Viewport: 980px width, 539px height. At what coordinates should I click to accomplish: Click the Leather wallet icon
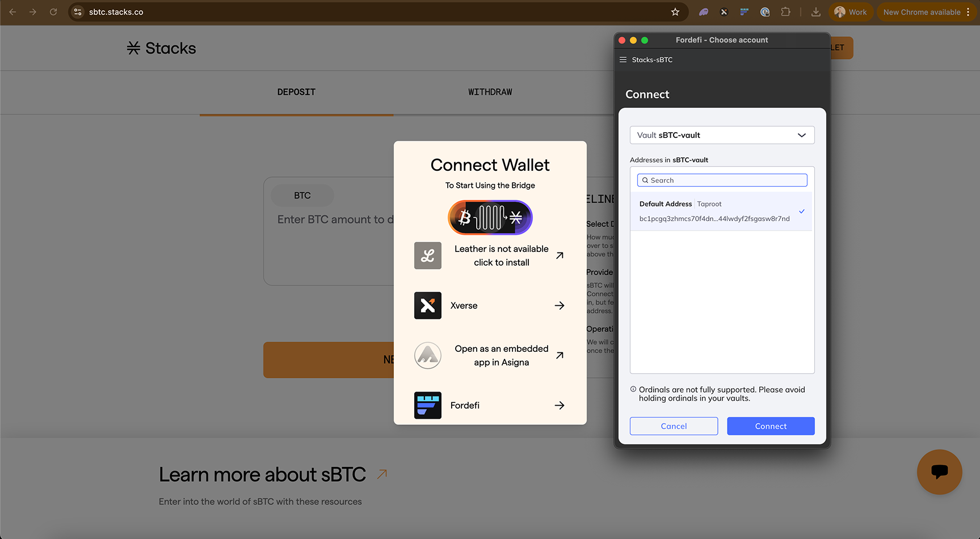point(427,255)
